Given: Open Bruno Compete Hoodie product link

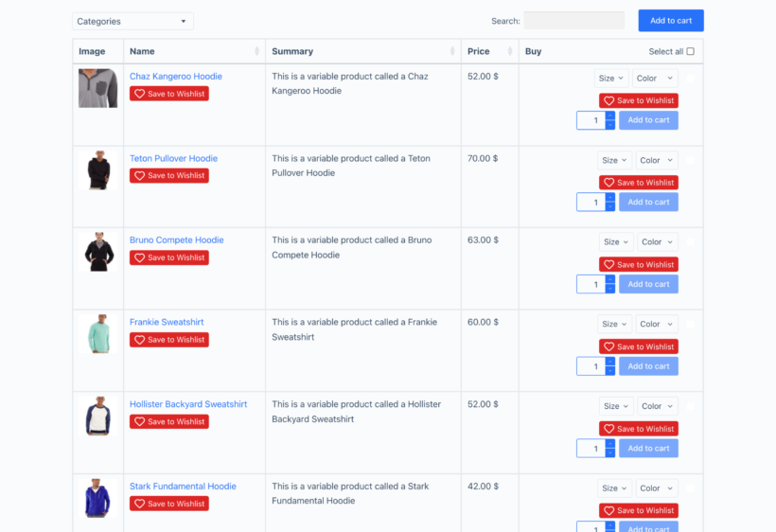Looking at the screenshot, I should [x=177, y=240].
